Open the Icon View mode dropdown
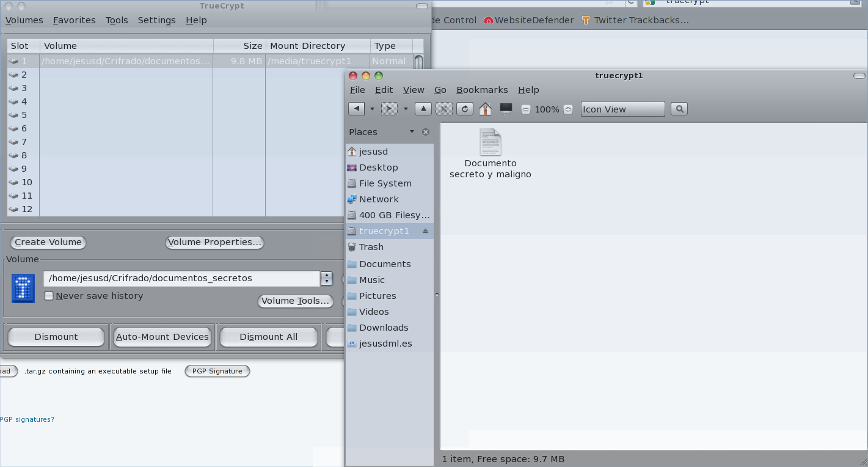This screenshot has height=467, width=868. 622,109
